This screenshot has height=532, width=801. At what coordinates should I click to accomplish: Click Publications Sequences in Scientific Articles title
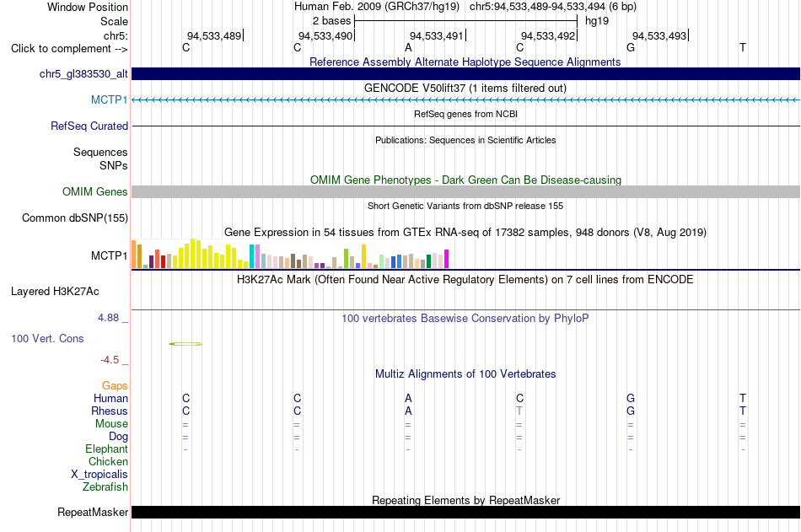(465, 140)
